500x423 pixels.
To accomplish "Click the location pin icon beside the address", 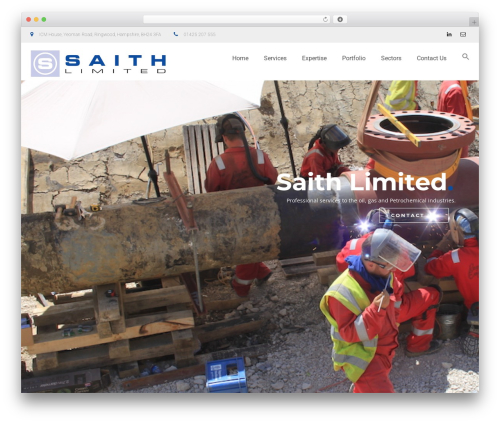I will click(x=32, y=34).
